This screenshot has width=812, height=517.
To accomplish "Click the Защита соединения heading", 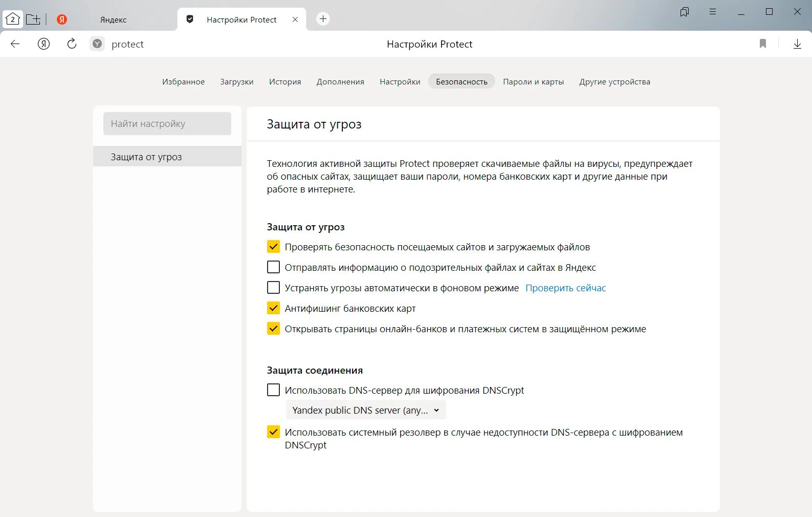I will pos(315,371).
